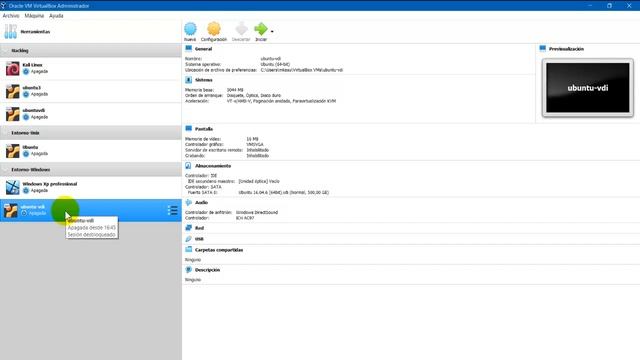Click the Almacenamiento section icon
Image resolution: width=640 pixels, height=360 pixels.
[x=189, y=166]
